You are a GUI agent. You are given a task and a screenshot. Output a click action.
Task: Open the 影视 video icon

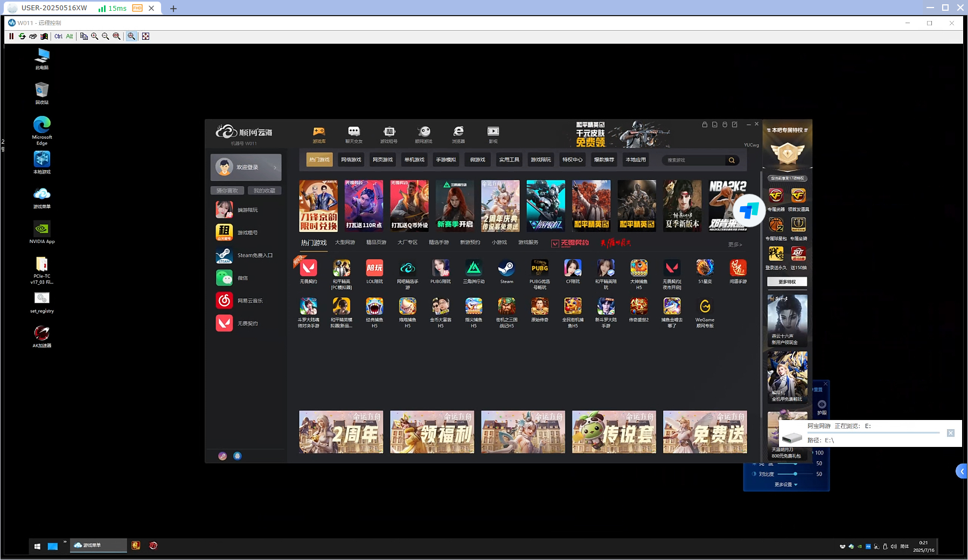[493, 134]
